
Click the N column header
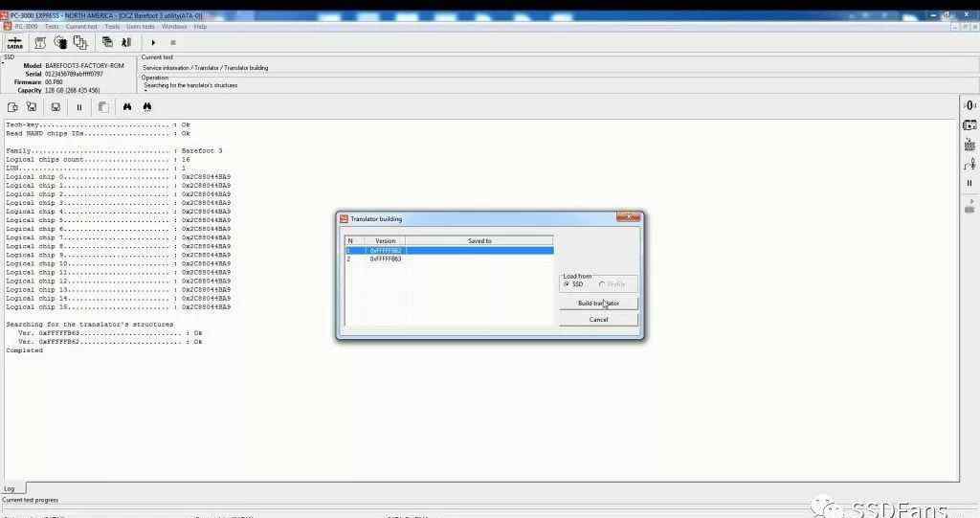click(354, 241)
